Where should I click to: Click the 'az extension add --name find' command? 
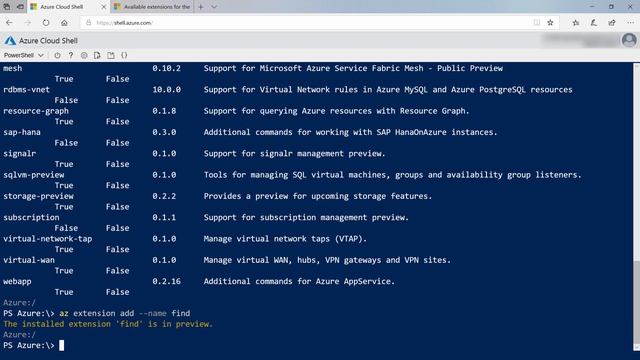pyautogui.click(x=125, y=313)
